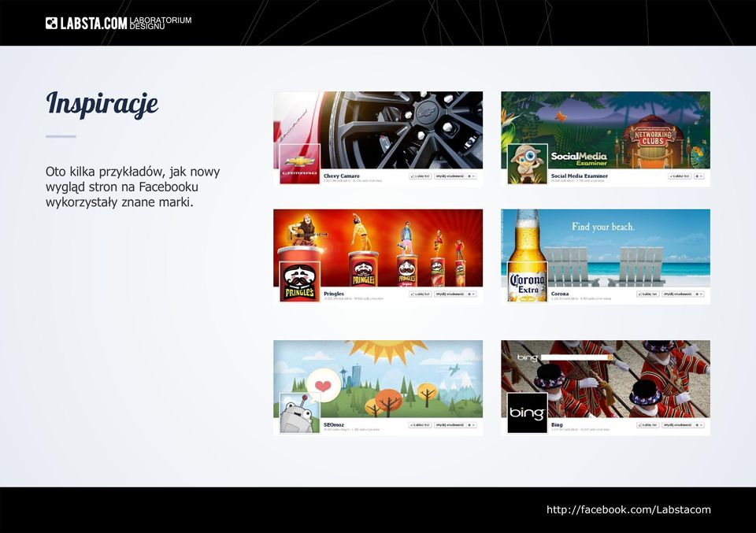Like the Chevy Camaro page

[420, 176]
